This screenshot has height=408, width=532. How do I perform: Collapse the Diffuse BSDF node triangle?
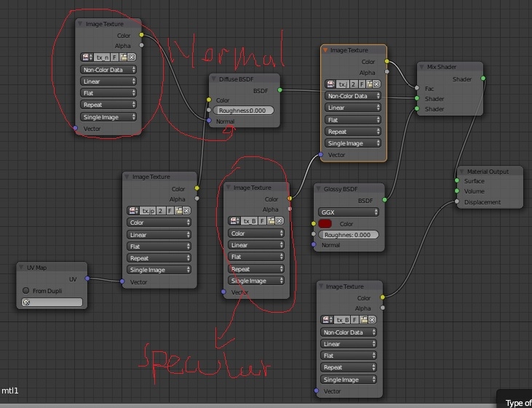(x=213, y=79)
